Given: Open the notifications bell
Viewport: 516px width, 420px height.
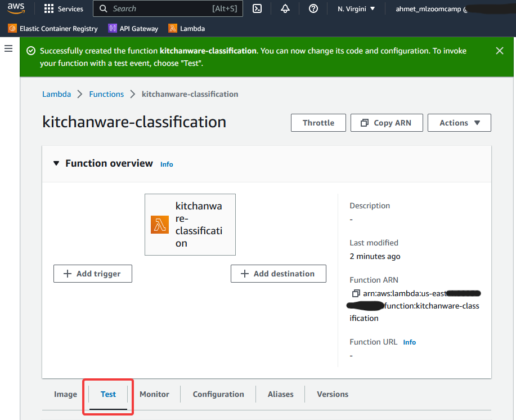Looking at the screenshot, I should coord(285,8).
